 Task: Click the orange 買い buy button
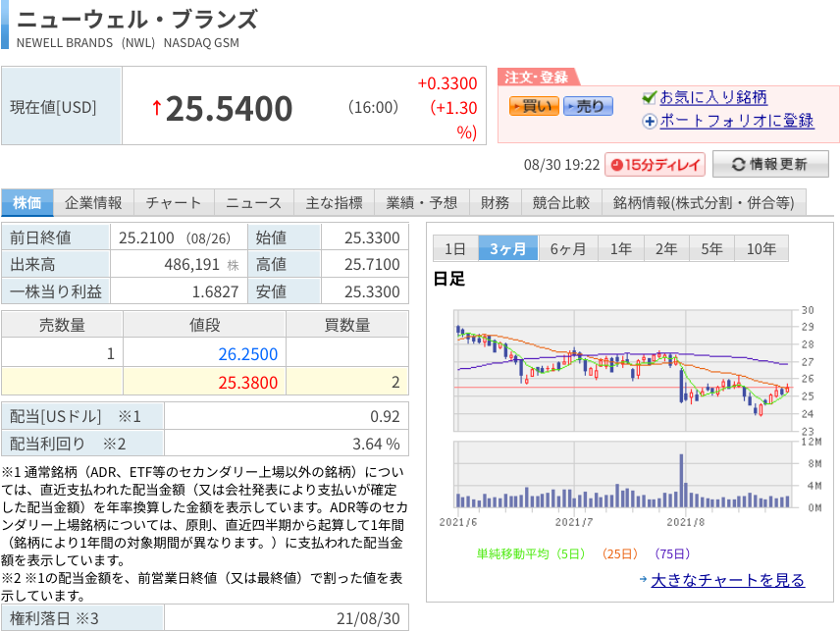point(534,106)
